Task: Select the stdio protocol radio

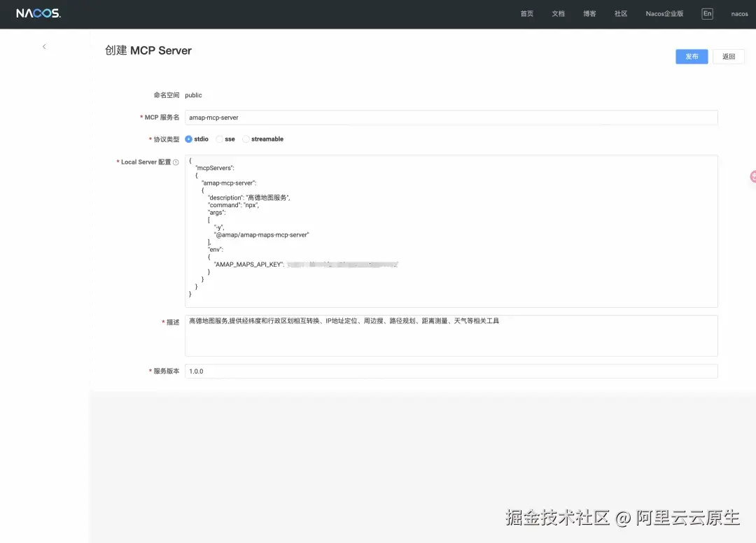Action: pyautogui.click(x=188, y=139)
